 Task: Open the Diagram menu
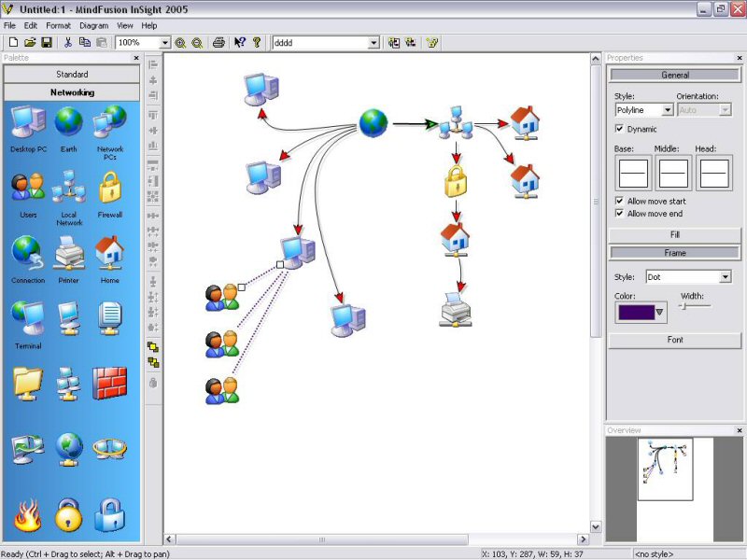pyautogui.click(x=93, y=25)
